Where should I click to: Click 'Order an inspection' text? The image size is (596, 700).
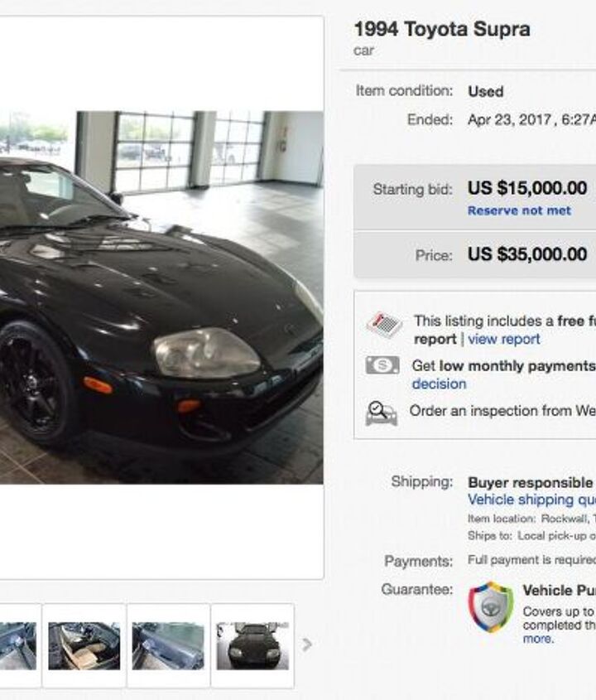pyautogui.click(x=502, y=410)
